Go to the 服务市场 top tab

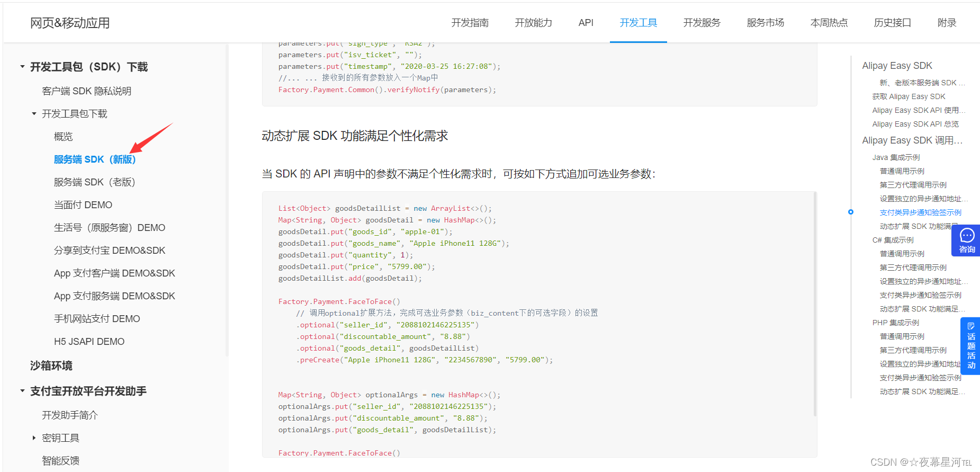coord(766,23)
